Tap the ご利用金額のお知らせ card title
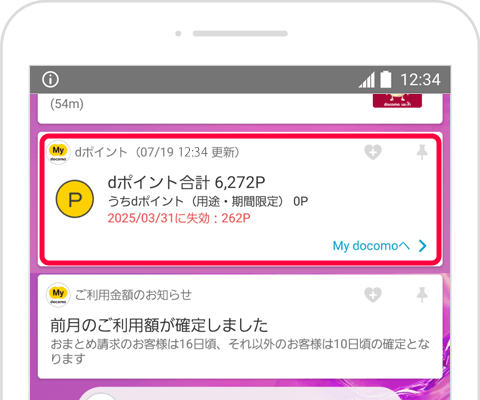The width and height of the screenshot is (480, 400). pyautogui.click(x=133, y=295)
